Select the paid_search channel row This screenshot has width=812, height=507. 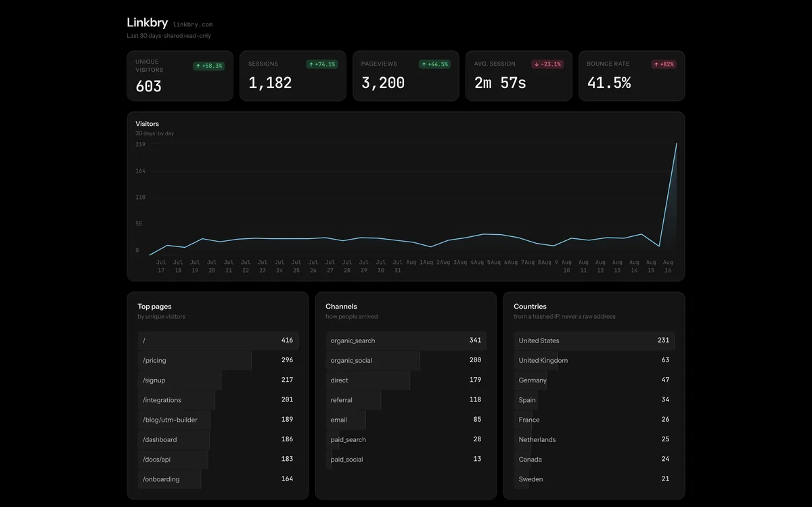point(406,439)
